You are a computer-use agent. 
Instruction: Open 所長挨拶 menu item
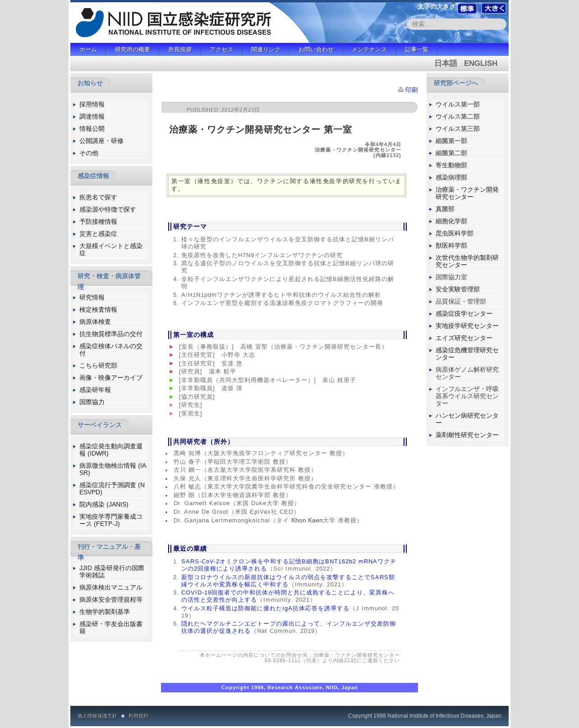click(x=180, y=50)
